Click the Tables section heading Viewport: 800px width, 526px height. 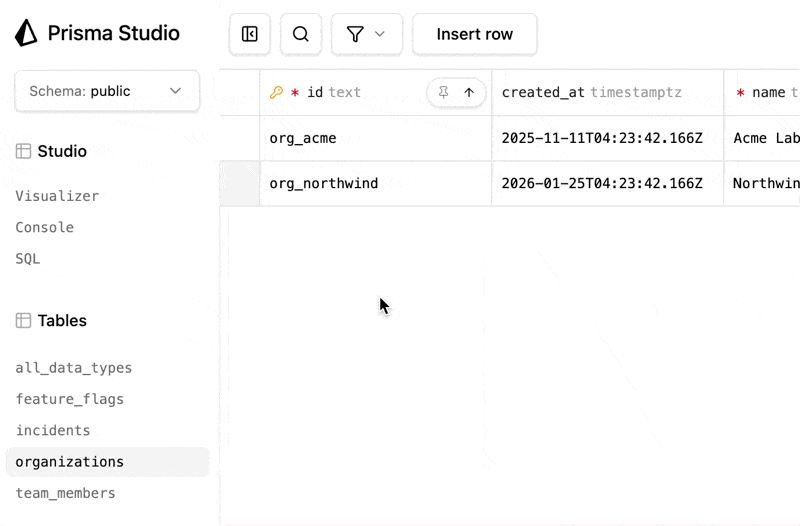[x=62, y=320]
